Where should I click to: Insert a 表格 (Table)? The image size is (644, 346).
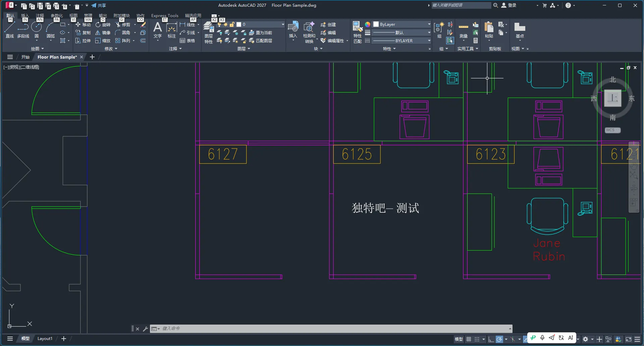point(187,41)
